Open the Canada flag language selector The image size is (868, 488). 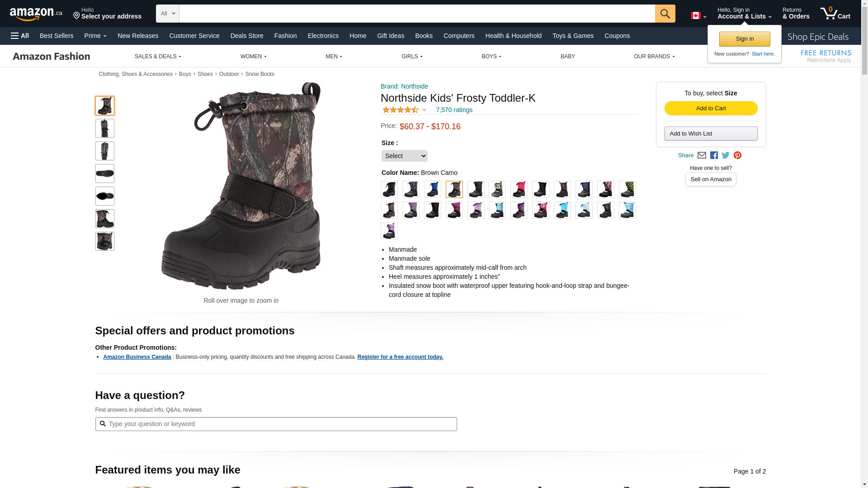click(698, 16)
